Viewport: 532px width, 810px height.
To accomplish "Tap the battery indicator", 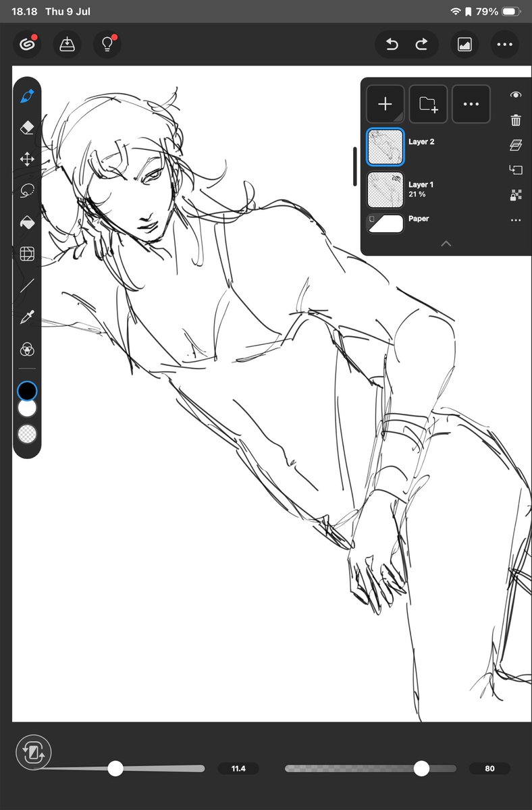I will click(512, 11).
